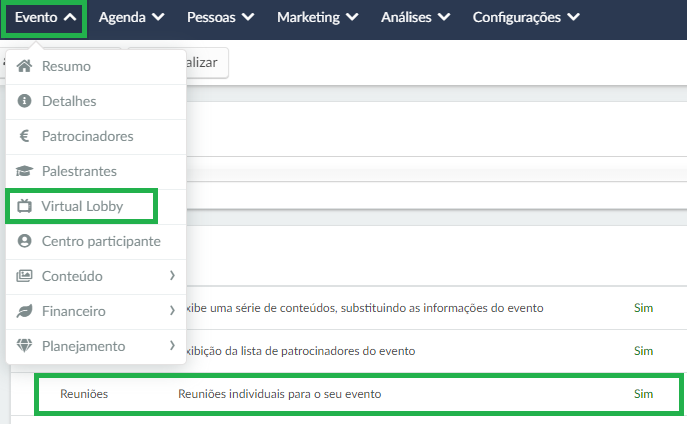Select Patrocinadores from the Evento menu

[96, 137]
